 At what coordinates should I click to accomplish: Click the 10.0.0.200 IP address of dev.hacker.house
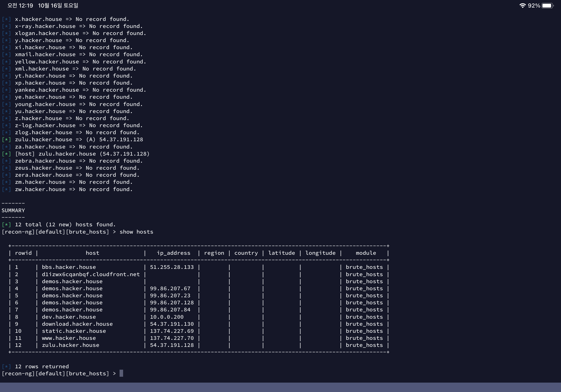(167, 317)
